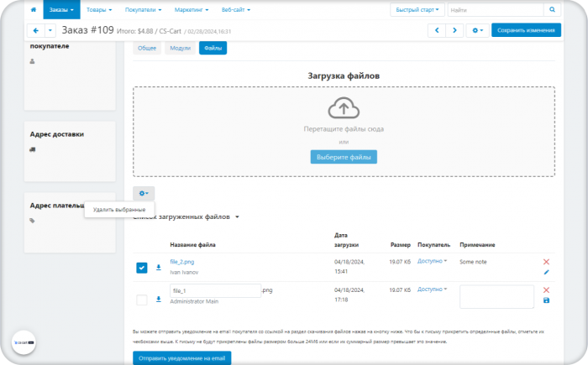Edit file_2.png using the pencil icon
Viewport: 588px width, 365px height.
(546, 272)
